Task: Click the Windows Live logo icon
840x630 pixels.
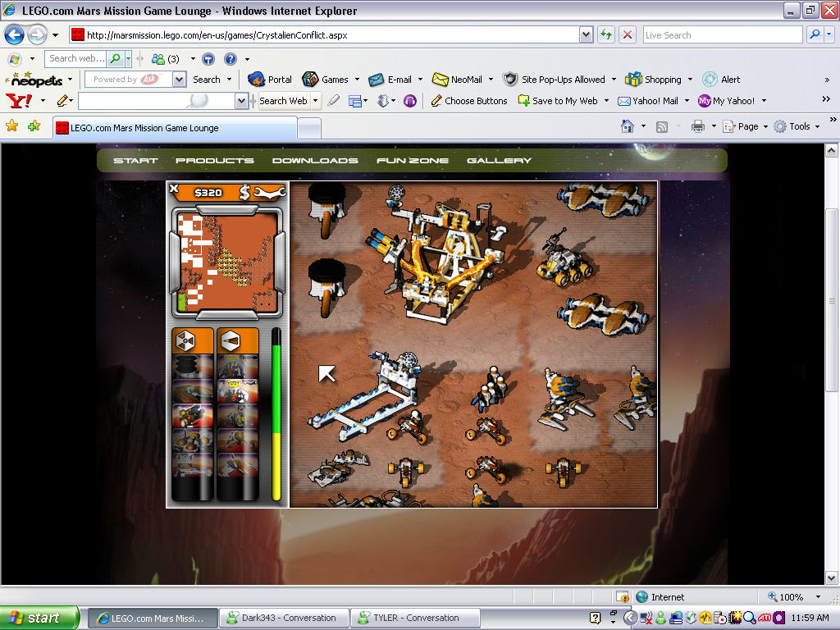Action: tap(15, 59)
